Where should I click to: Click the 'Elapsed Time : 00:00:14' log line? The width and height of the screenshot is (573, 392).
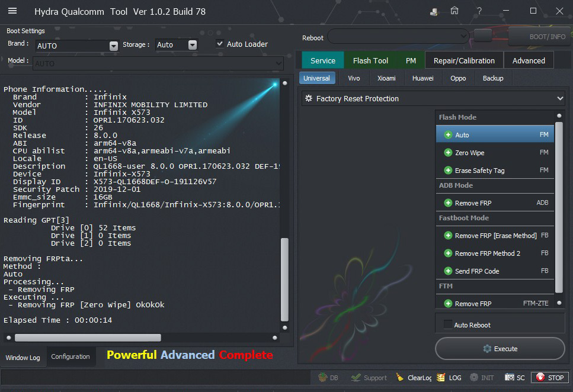point(57,320)
